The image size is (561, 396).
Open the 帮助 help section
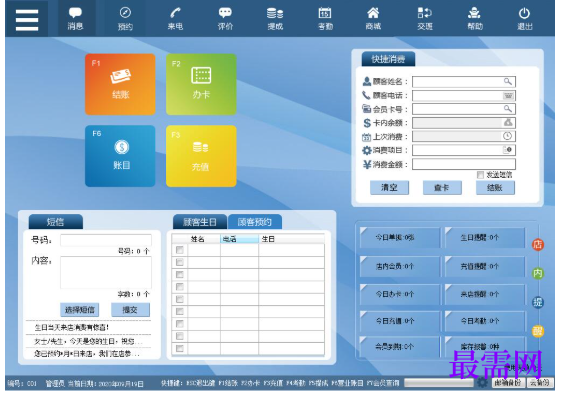pos(475,18)
